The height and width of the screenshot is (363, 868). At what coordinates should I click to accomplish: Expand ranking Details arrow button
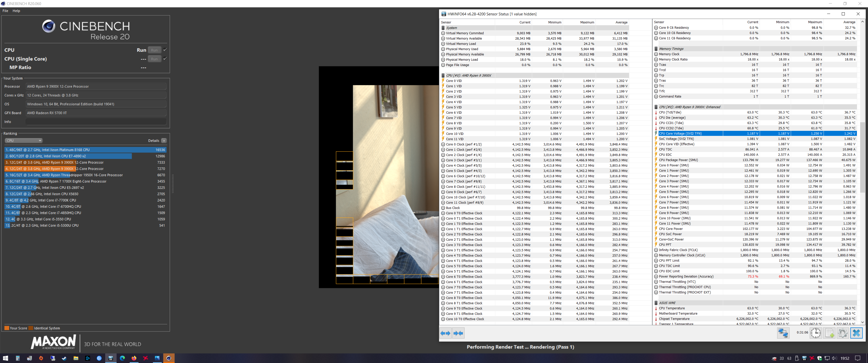pyautogui.click(x=164, y=141)
